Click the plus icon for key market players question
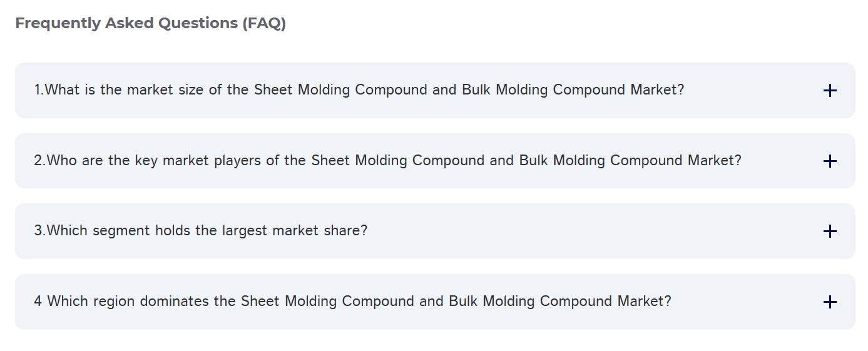868x351 pixels. click(829, 161)
